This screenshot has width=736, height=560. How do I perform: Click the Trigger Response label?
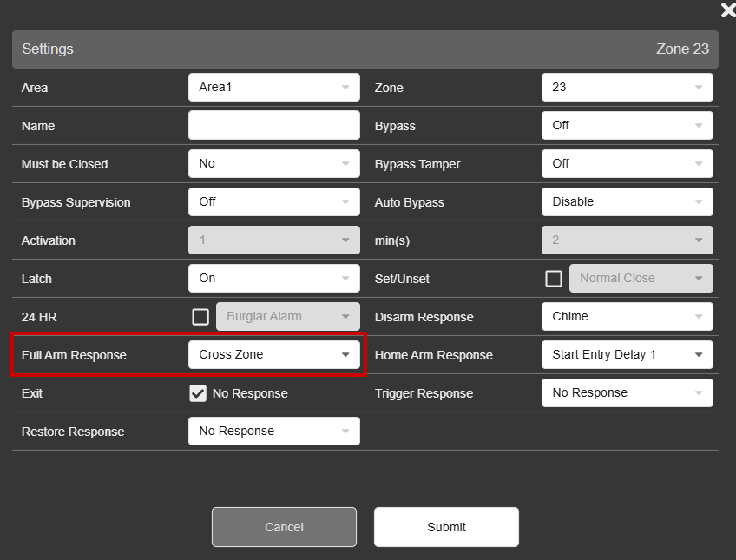424,394
